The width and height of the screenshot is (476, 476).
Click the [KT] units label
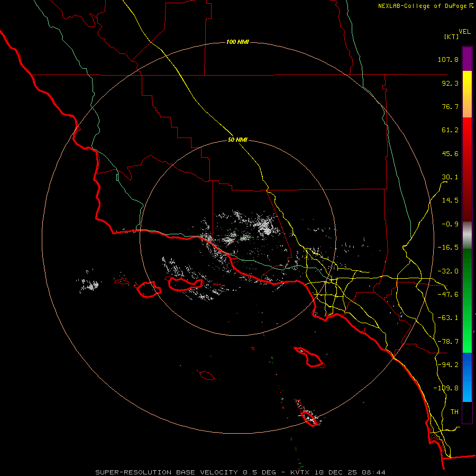pos(452,36)
